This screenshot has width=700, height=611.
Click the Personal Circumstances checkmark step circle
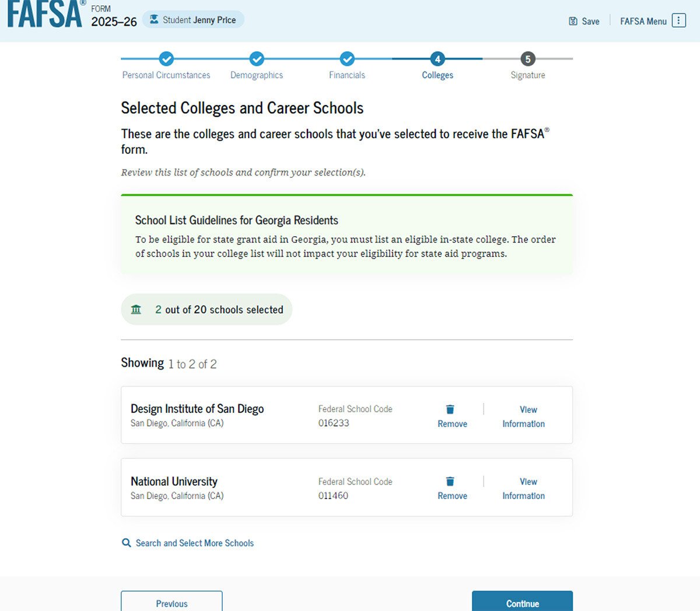[166, 59]
